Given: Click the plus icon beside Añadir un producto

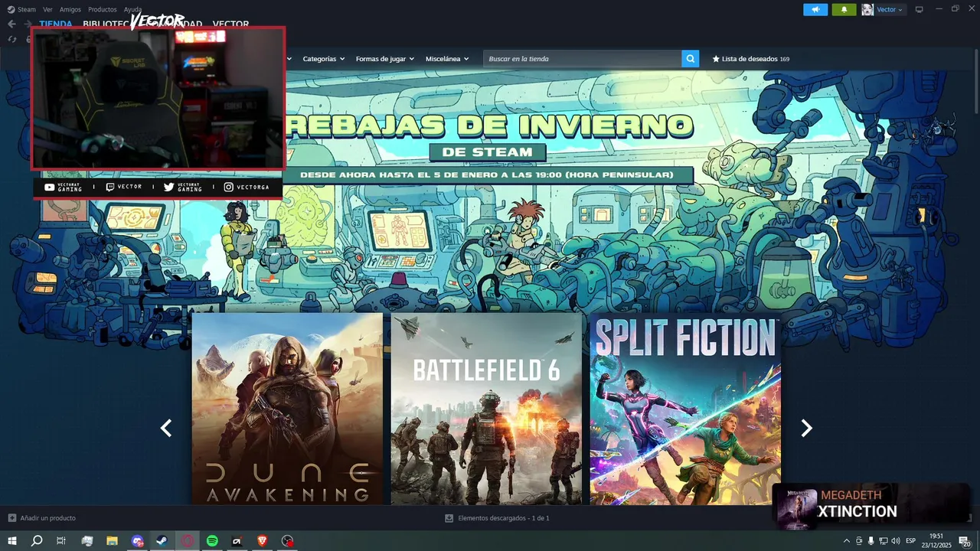Looking at the screenshot, I should [11, 518].
